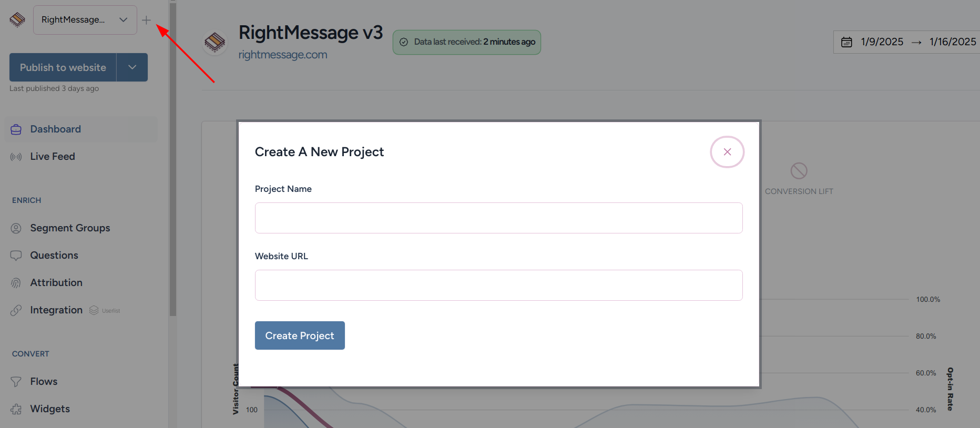Click Publish to website button

point(63,67)
